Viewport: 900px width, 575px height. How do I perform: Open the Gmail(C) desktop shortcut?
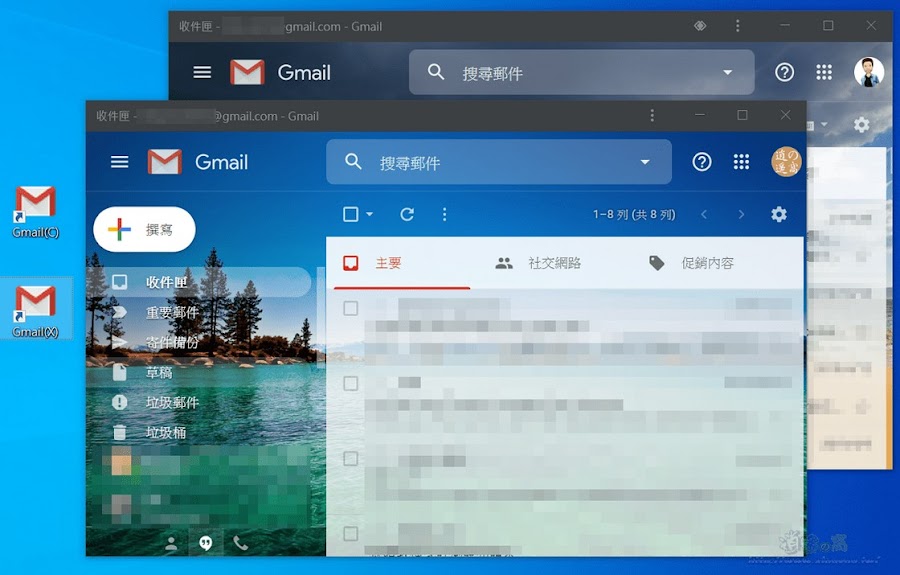pos(36,212)
